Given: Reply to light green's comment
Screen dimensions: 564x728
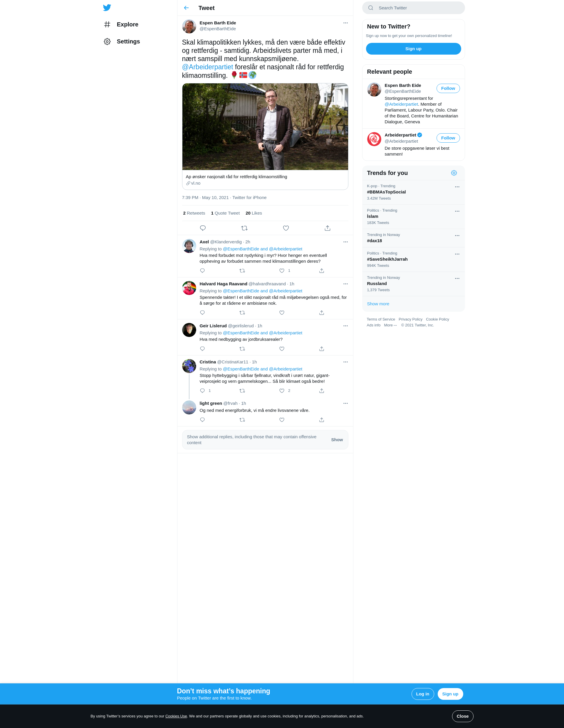Looking at the screenshot, I should tap(202, 420).
